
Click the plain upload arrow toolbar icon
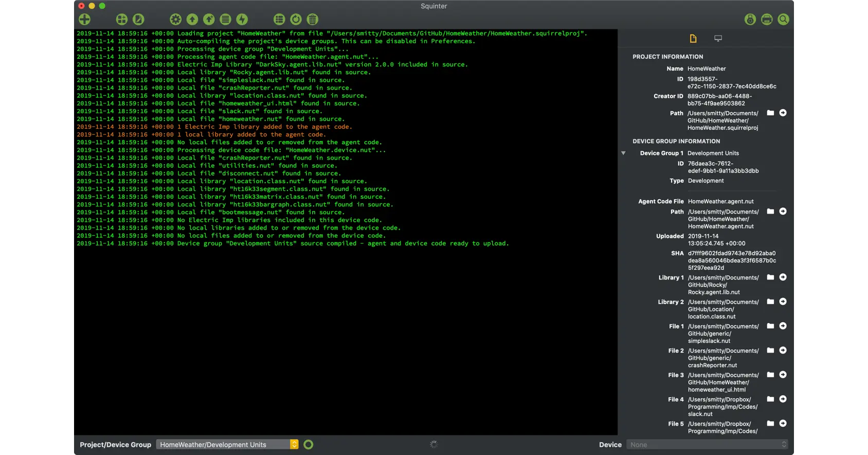[x=192, y=20]
